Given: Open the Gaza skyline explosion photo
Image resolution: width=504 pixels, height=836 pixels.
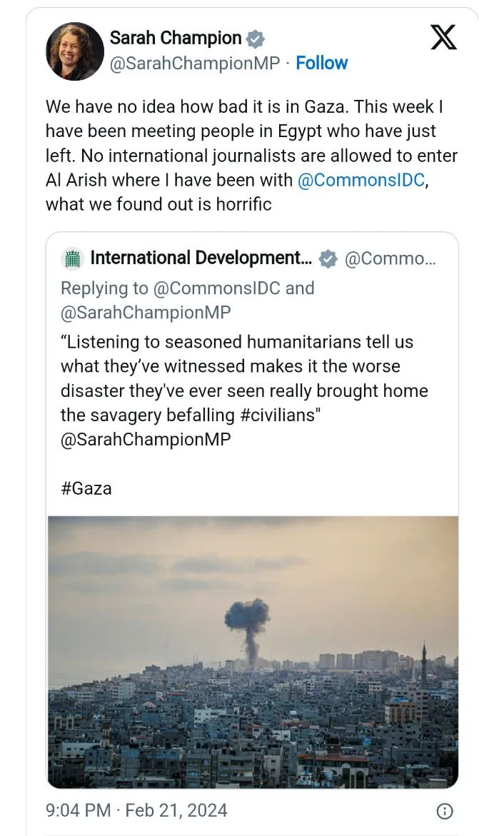Looking at the screenshot, I should point(253,652).
